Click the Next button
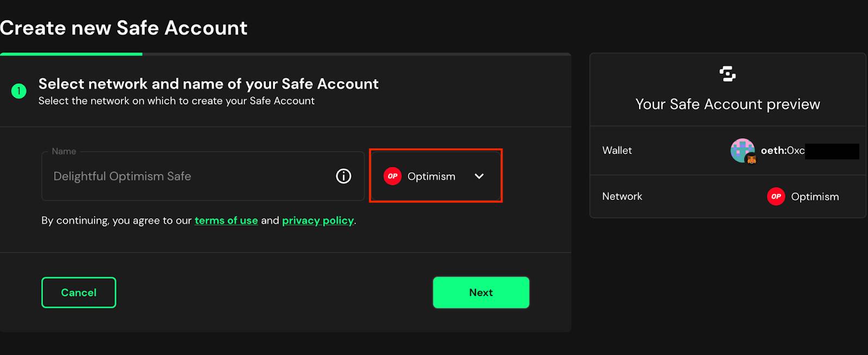Screen dimensions: 868x355 pyautogui.click(x=481, y=293)
